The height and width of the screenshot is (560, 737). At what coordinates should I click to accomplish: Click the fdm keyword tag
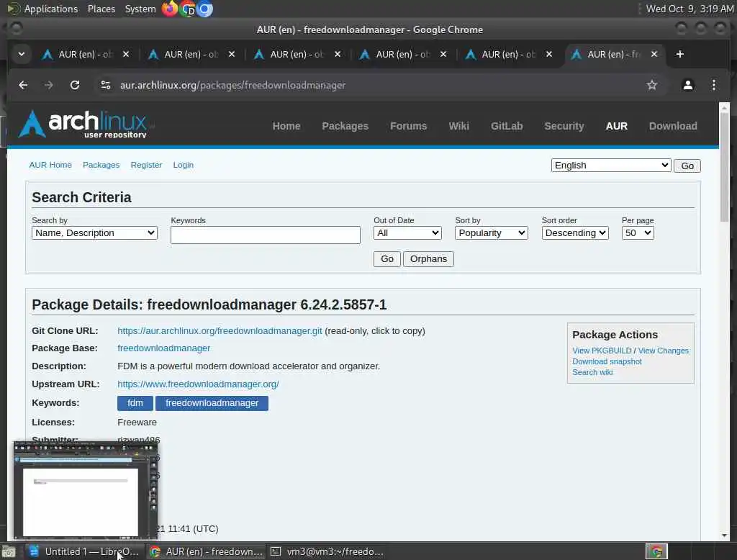[135, 403]
